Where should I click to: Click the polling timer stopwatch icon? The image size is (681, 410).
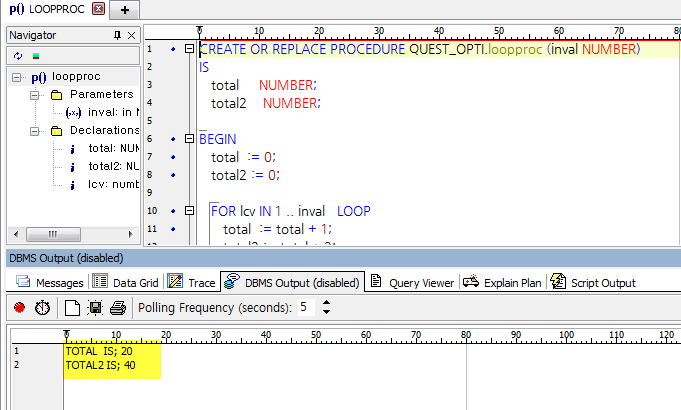click(42, 307)
